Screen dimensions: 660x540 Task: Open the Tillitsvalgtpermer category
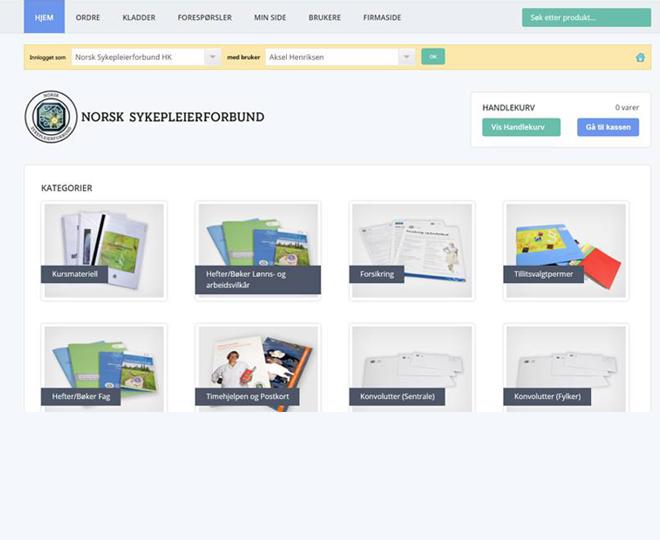coord(566,250)
